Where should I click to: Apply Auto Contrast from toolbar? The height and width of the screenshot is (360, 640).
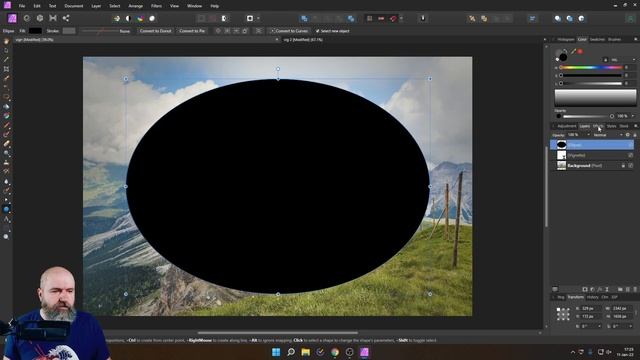point(128,18)
